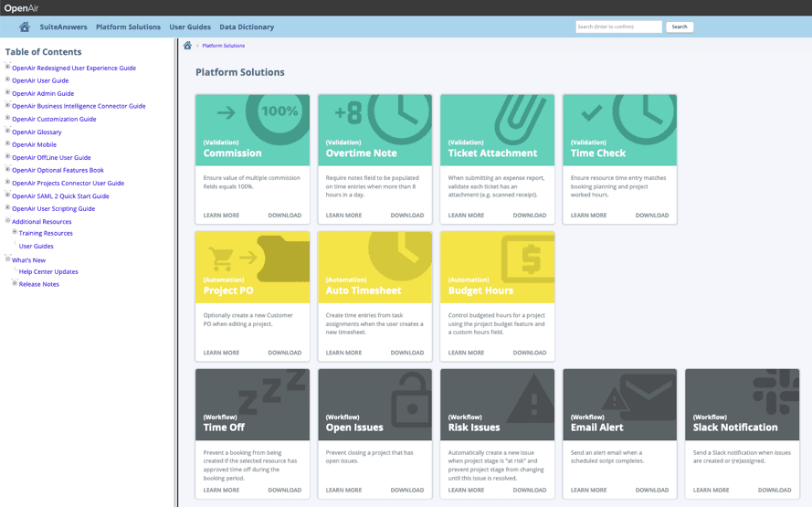812x507 pixels.
Task: Click Learn More on Commission card
Action: click(x=221, y=216)
